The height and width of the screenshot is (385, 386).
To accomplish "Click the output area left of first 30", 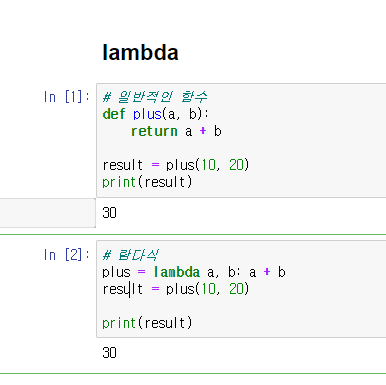I will pyautogui.click(x=48, y=213).
